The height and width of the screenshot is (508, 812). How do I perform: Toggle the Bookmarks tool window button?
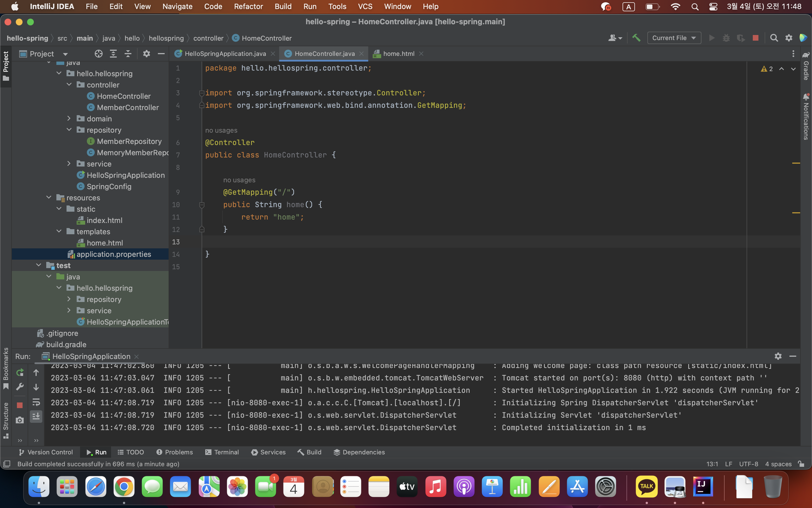click(6, 369)
